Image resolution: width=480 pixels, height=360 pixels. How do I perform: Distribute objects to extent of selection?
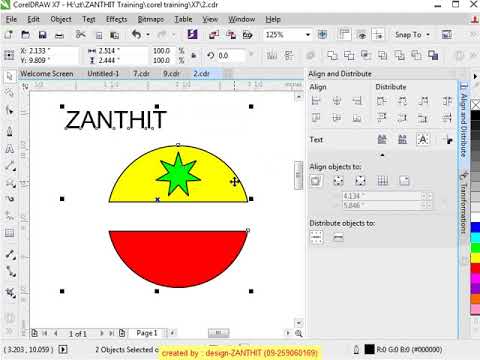316,237
